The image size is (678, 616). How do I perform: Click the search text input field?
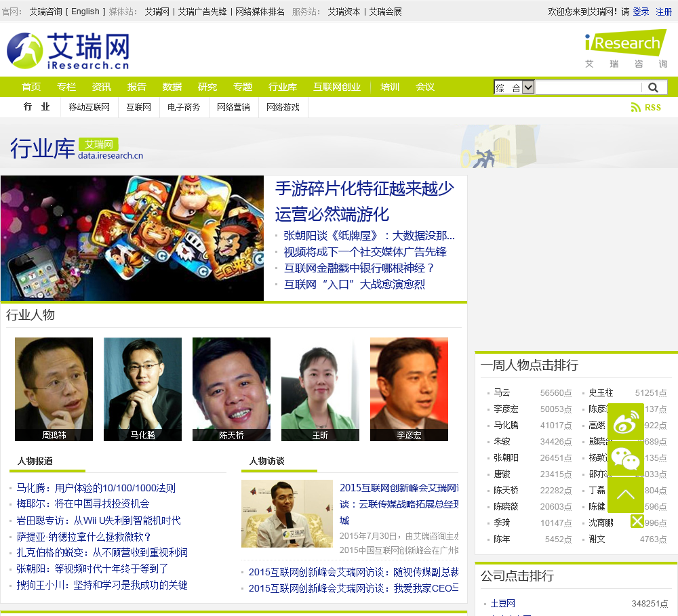click(588, 87)
